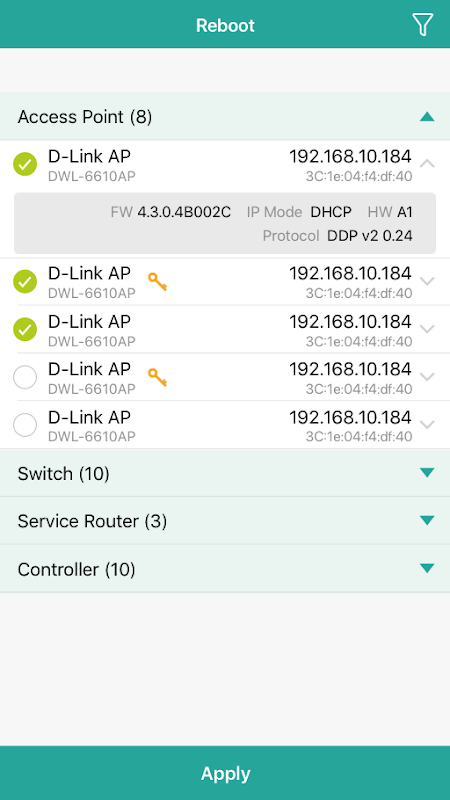Click key icon on second D-Link AP
The image size is (450, 800).
tap(158, 282)
